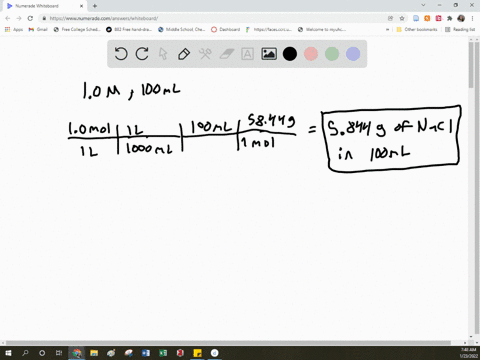This screenshot has width=480, height=360.
Task: Select the pointer selection tool
Action: (163, 54)
